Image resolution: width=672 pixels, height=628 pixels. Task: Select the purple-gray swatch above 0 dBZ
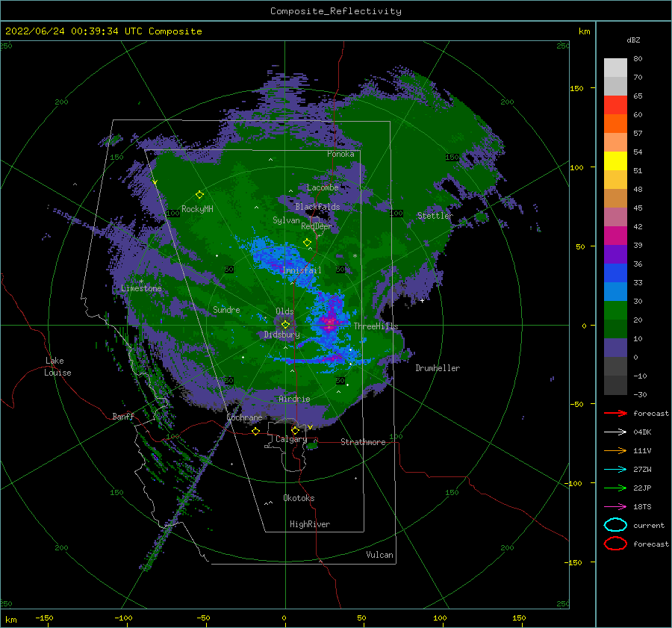click(x=615, y=348)
